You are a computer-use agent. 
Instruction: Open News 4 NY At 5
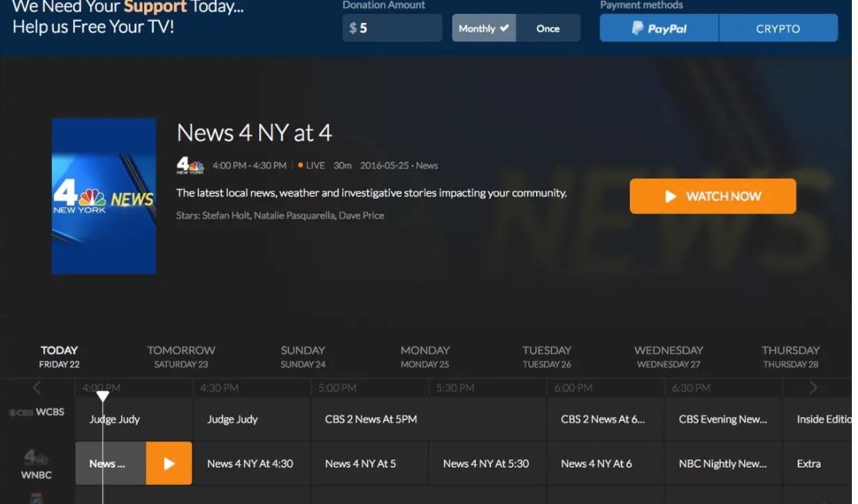click(x=370, y=463)
